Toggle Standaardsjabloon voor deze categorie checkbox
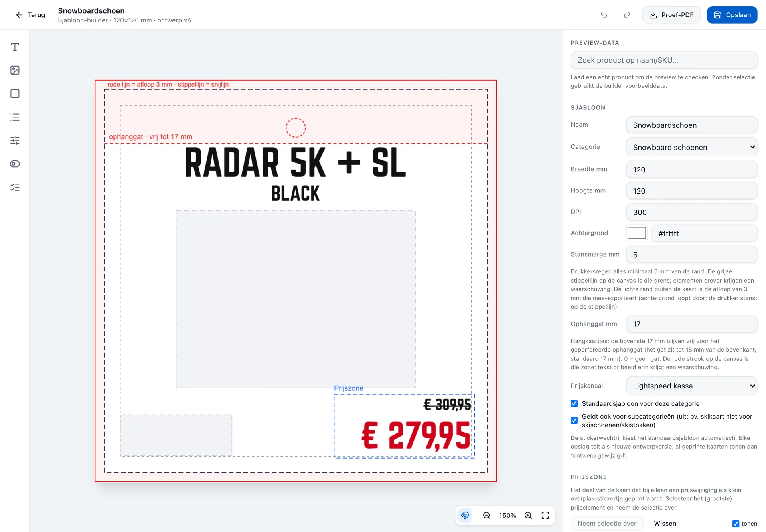The height and width of the screenshot is (532, 766). click(574, 403)
